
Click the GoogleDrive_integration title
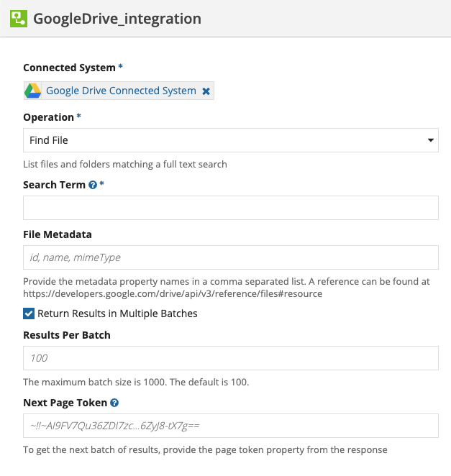point(117,19)
